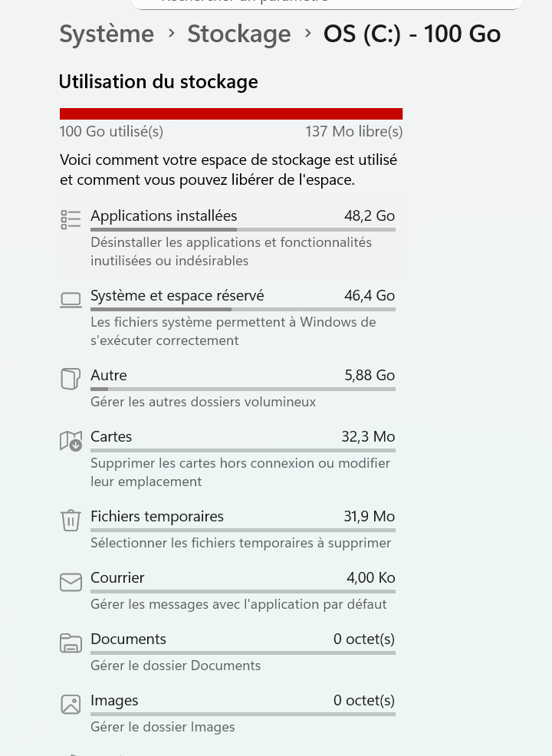Viewport: 552px width, 756px height.
Task: Click the Fichiers temporaires trash icon
Action: 71,520
